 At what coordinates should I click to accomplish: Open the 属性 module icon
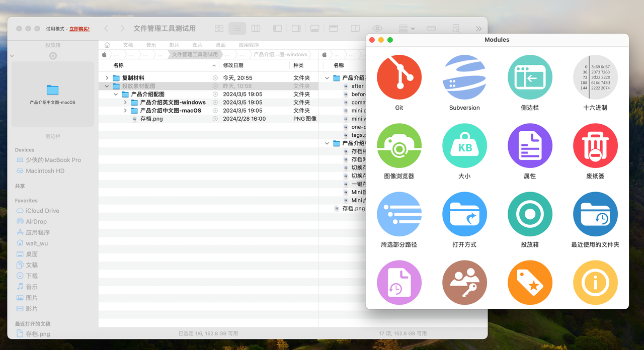(x=530, y=146)
